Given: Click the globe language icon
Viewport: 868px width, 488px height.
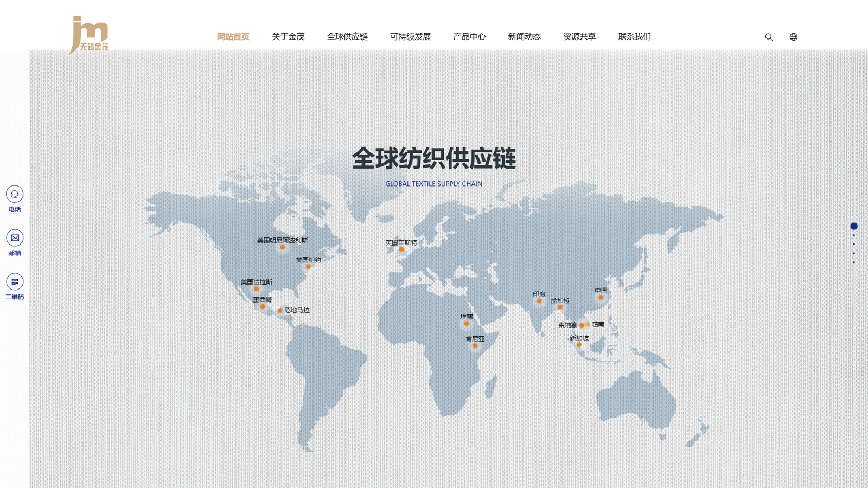Looking at the screenshot, I should [793, 36].
